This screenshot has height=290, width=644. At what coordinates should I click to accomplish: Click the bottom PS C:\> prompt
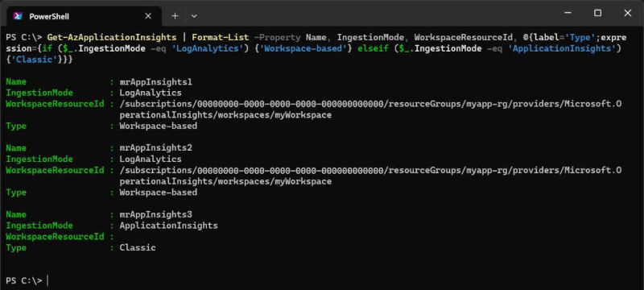(x=24, y=280)
